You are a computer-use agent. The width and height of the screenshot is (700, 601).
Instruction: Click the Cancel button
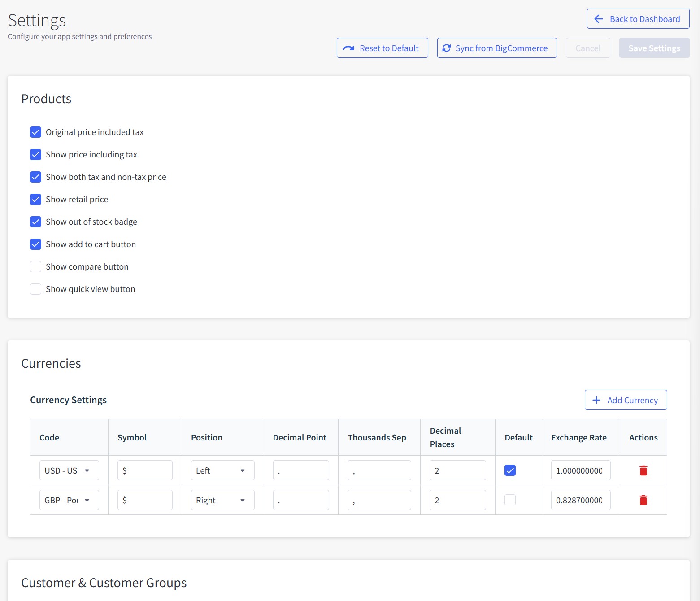coord(588,48)
